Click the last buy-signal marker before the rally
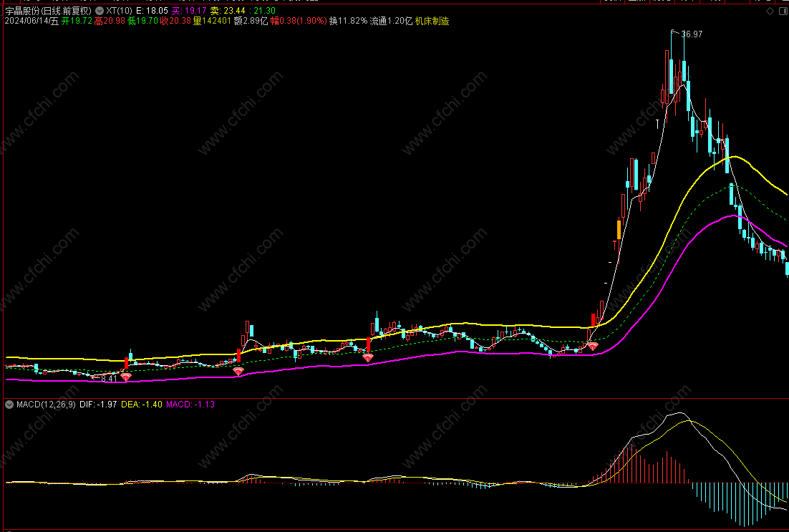Viewport: 789px width, 532px height. (593, 347)
